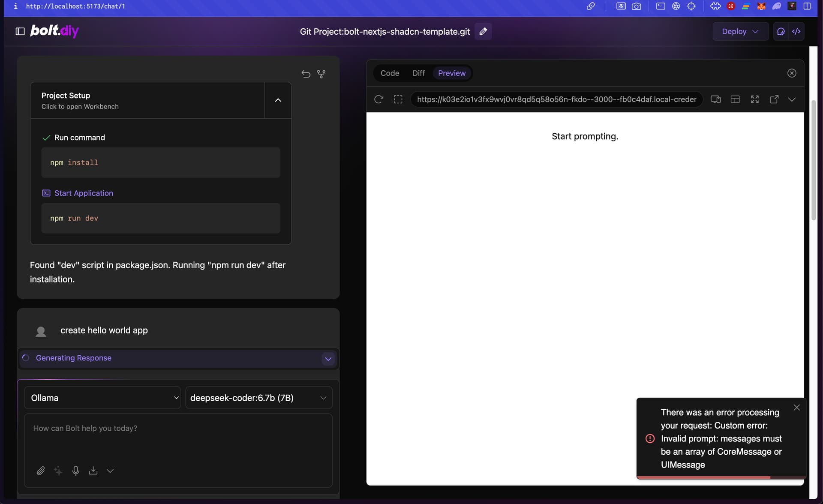Screen dimensions: 823x504
Task: Dismiss the error notification toast
Action: click(x=796, y=408)
